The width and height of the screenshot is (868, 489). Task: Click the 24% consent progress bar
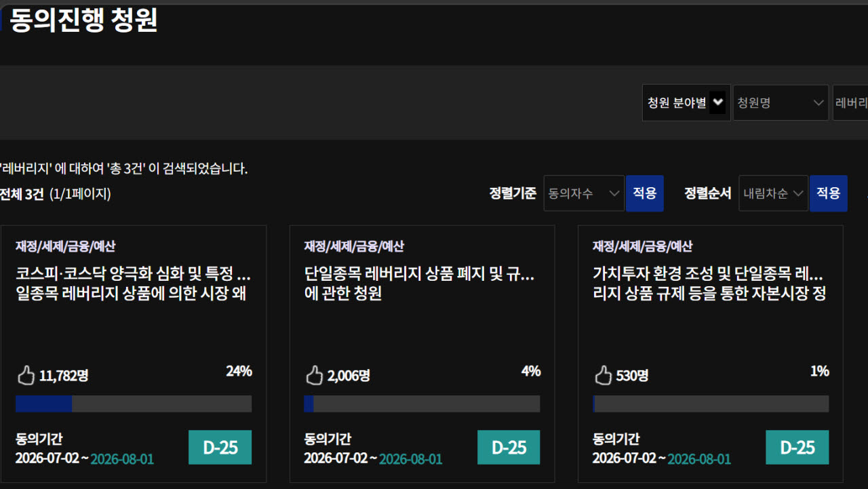coord(134,404)
